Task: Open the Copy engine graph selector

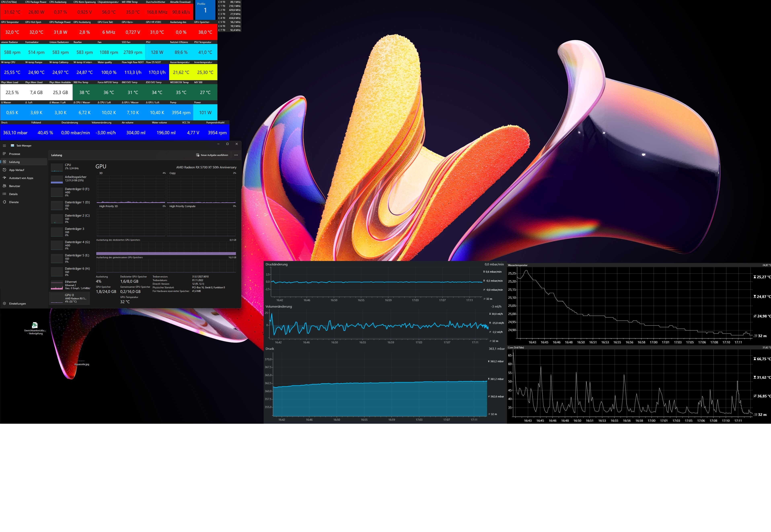Action: point(173,173)
